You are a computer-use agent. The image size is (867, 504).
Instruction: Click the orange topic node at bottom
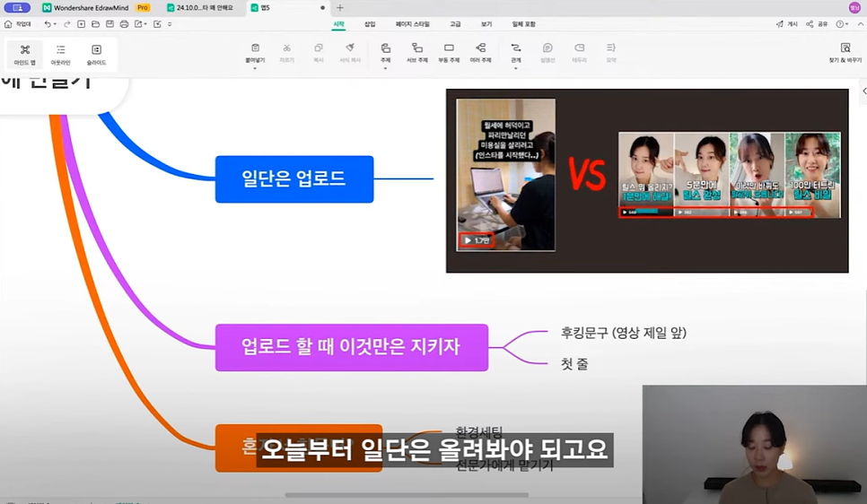299,448
